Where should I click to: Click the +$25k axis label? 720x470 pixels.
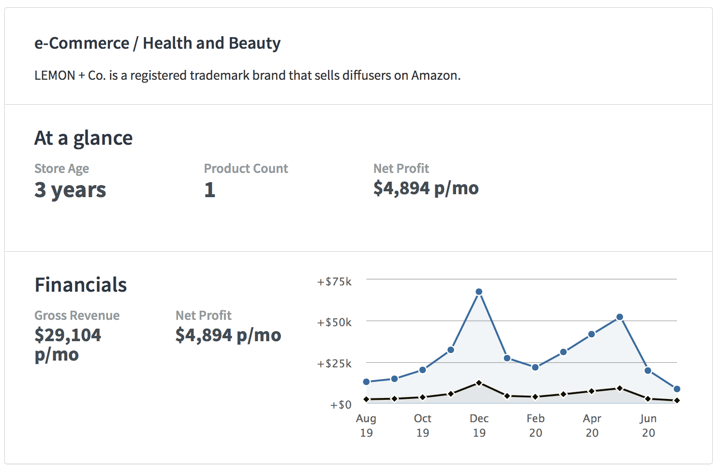(x=334, y=363)
